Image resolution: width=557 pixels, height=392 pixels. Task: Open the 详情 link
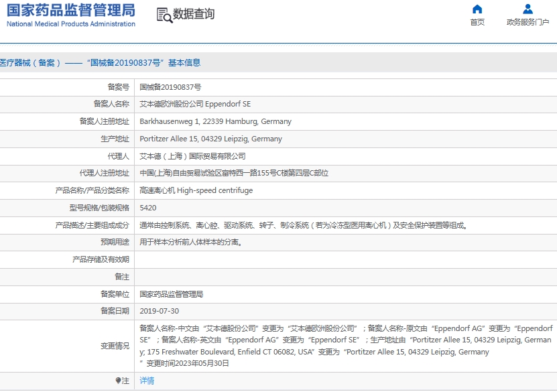click(x=147, y=381)
